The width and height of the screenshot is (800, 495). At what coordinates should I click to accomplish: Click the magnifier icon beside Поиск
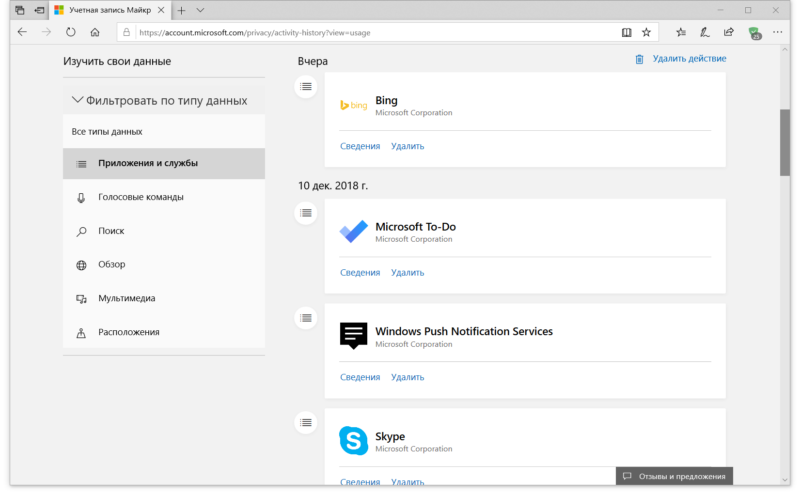click(81, 231)
